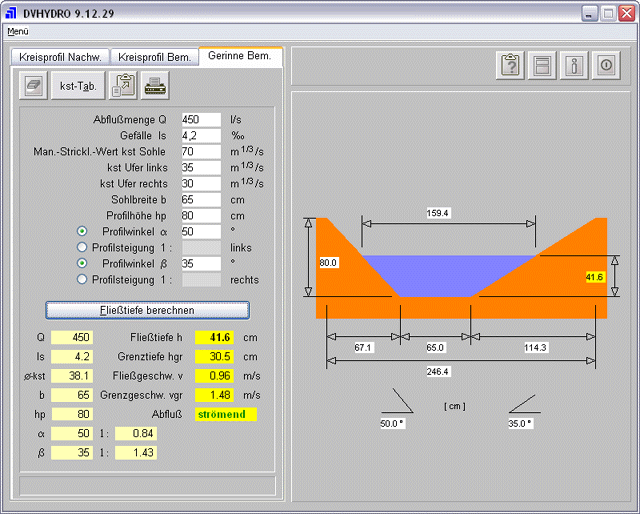Image resolution: width=640 pixels, height=514 pixels.
Task: Click the 67.1 dimension label
Action: (x=362, y=348)
